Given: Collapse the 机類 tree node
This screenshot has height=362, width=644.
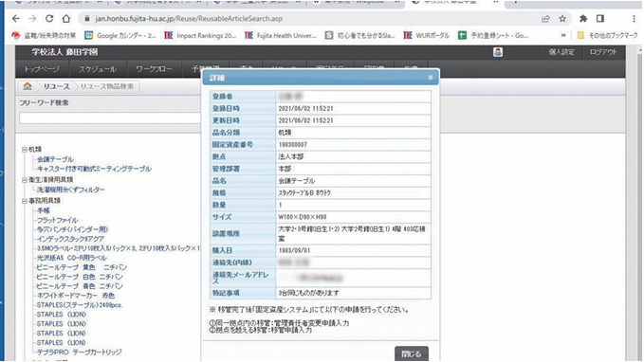Looking at the screenshot, I should point(25,150).
